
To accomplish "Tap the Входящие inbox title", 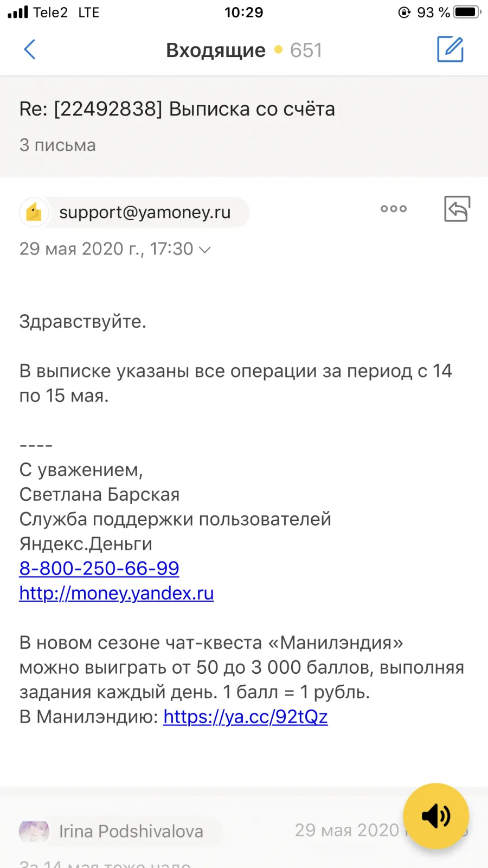I will click(216, 50).
